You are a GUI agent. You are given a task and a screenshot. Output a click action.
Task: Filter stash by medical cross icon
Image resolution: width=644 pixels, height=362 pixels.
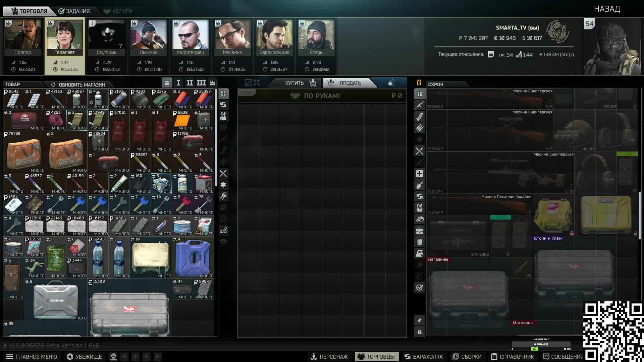point(419,174)
